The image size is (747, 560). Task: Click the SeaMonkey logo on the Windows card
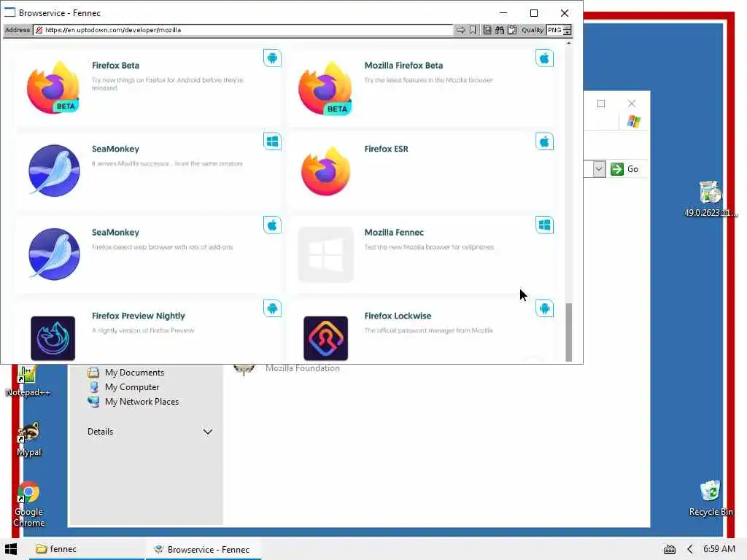tap(54, 171)
